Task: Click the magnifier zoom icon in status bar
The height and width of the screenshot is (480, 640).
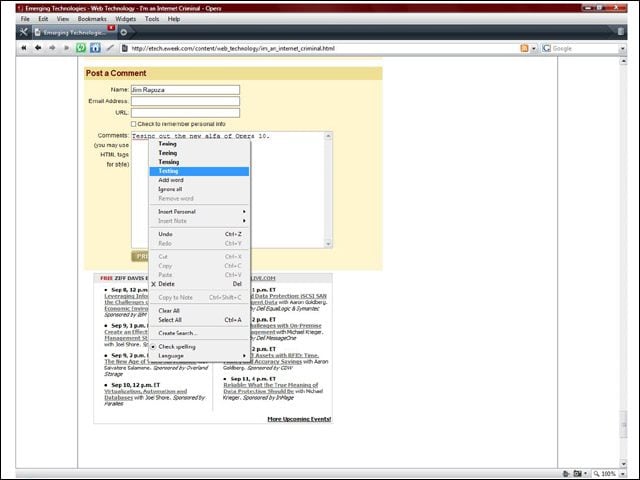Action: click(596, 474)
